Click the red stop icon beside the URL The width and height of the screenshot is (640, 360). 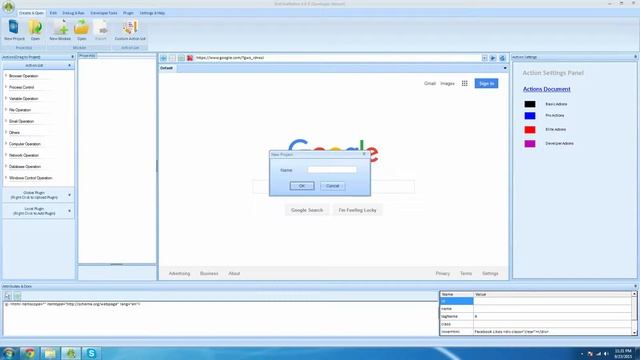[x=190, y=58]
